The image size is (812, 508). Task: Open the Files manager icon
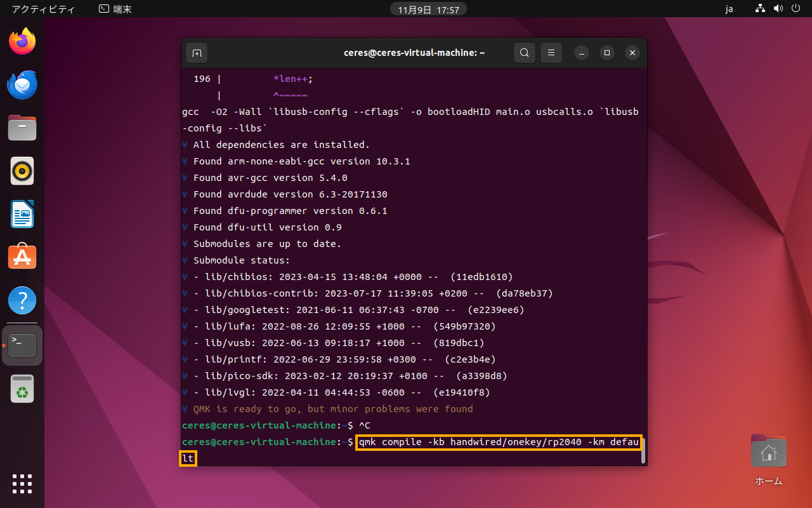pos(22,128)
